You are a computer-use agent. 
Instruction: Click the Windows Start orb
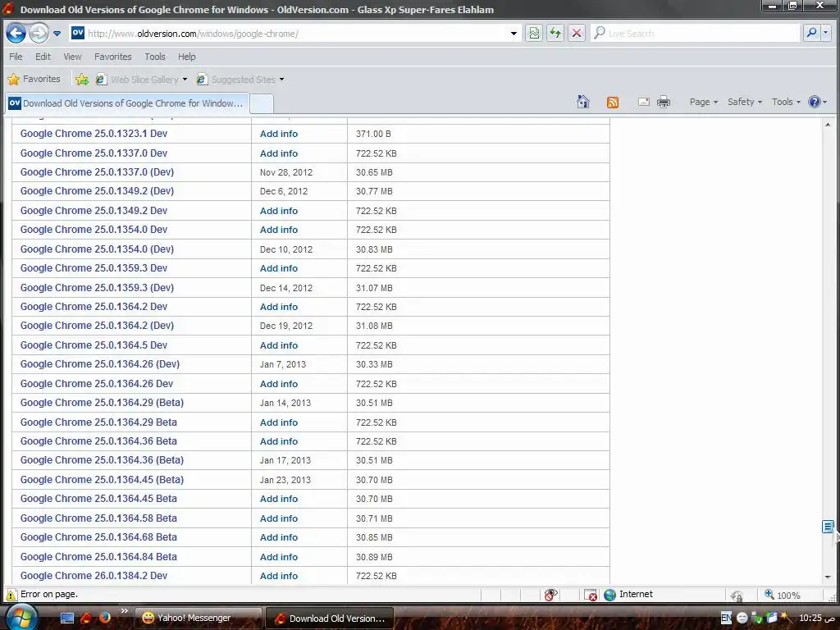point(21,617)
